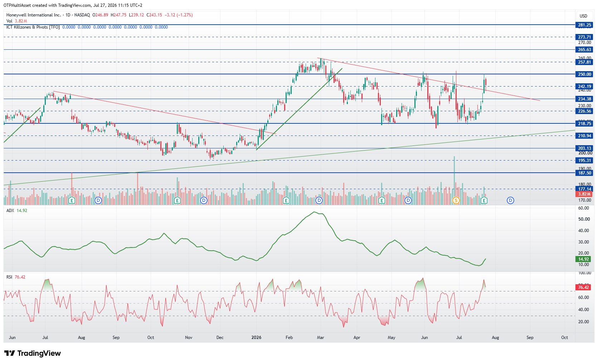
Task: Click the dividend D marker in mid-May 2026
Action: click(x=408, y=201)
